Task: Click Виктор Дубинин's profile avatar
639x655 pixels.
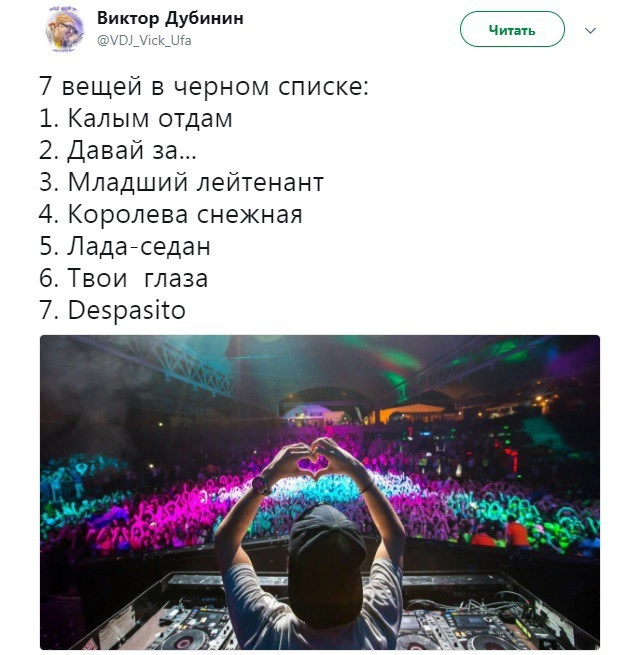Action: pyautogui.click(x=64, y=29)
